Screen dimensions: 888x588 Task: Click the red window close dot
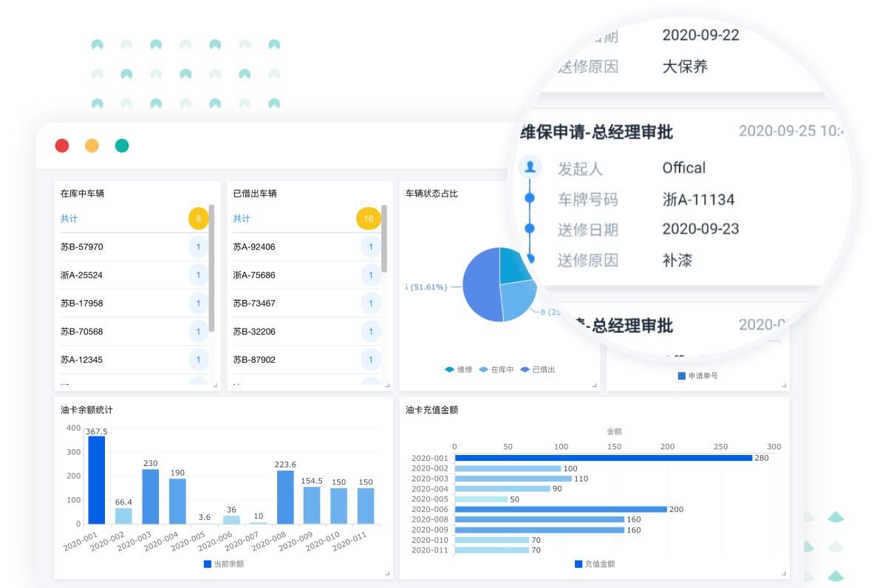[62, 146]
